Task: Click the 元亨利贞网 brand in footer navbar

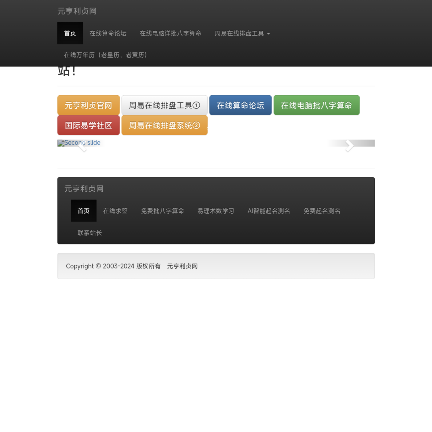Action: click(x=84, y=189)
